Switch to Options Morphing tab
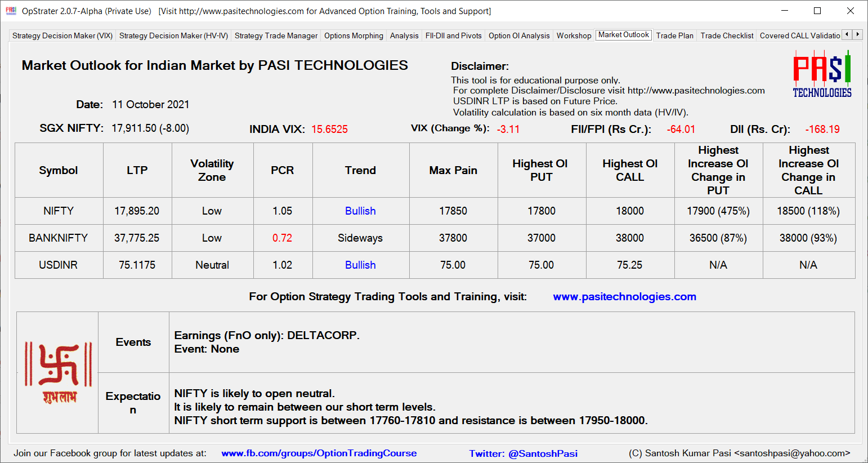 [x=354, y=35]
